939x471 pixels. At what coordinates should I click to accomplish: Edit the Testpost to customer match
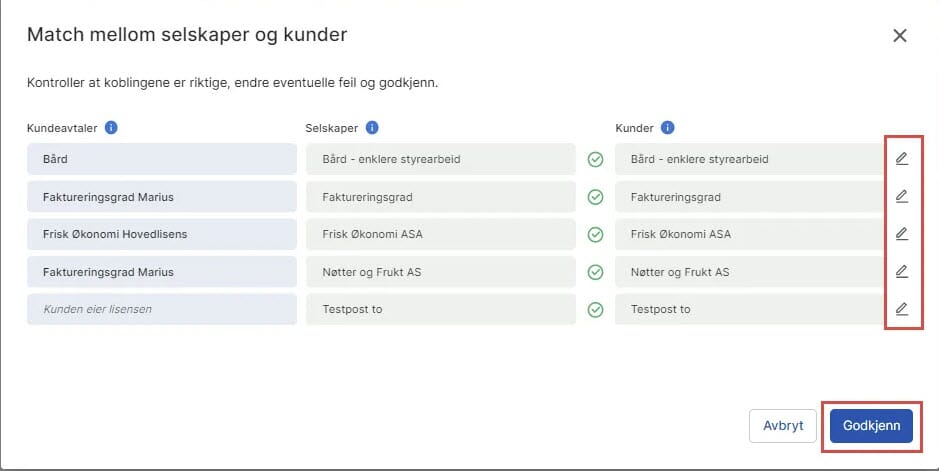pyautogui.click(x=901, y=309)
